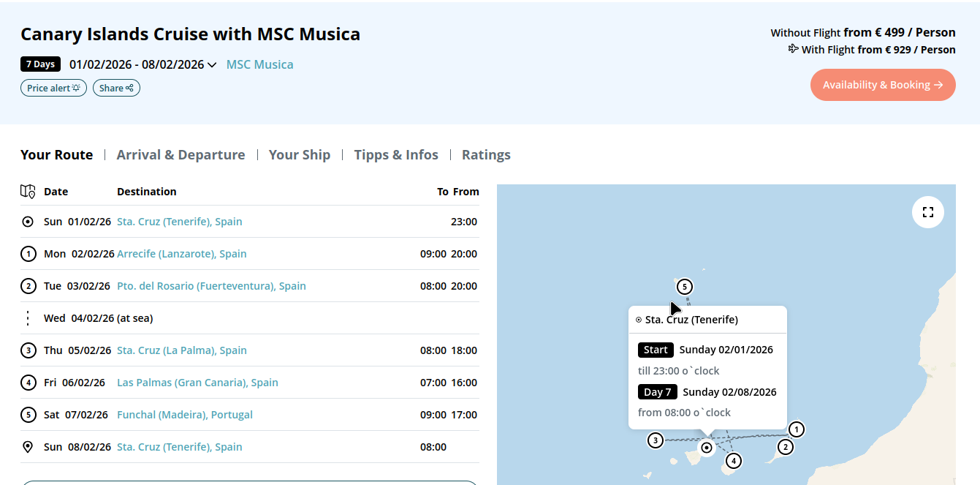Click the Tenerife start marker on the map
This screenshot has height=485, width=980.
(706, 447)
